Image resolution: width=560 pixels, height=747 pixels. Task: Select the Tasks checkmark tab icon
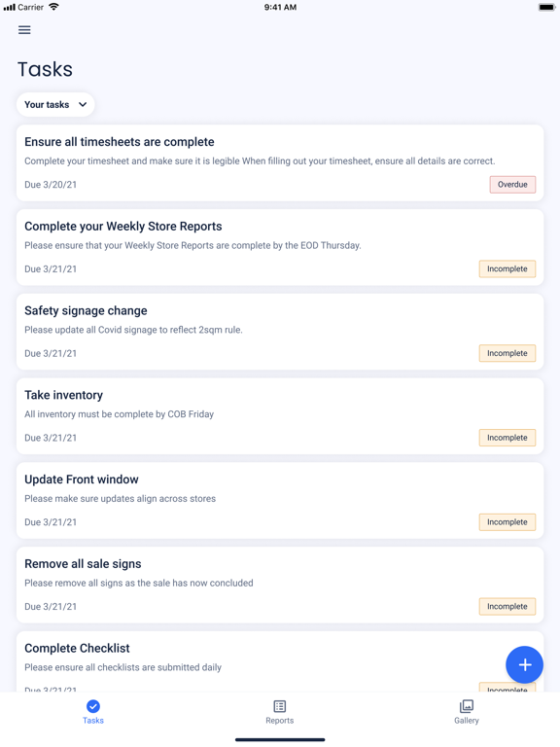click(93, 706)
